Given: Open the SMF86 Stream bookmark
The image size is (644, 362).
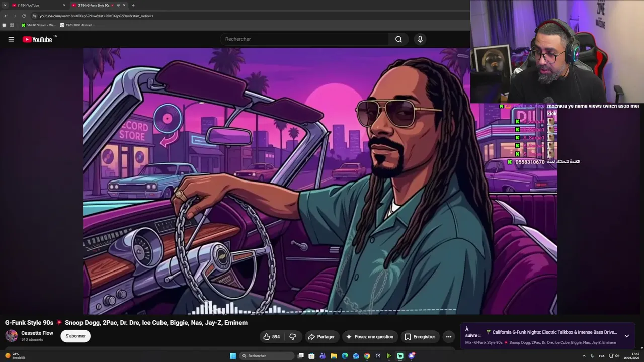Looking at the screenshot, I should pyautogui.click(x=38, y=25).
